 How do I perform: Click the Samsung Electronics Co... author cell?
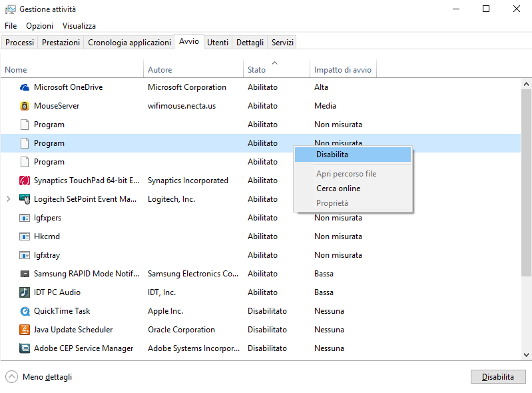coord(193,274)
